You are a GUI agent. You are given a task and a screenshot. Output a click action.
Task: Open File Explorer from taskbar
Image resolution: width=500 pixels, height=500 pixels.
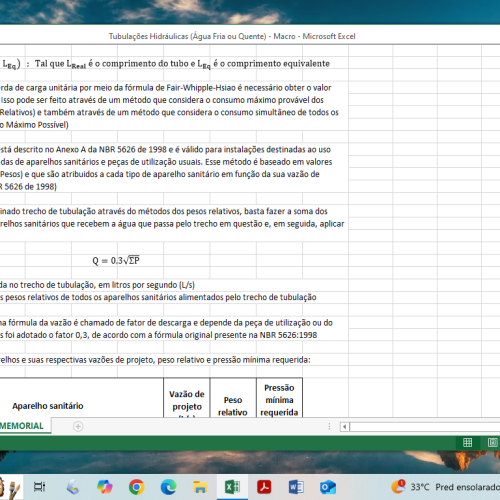point(200,487)
